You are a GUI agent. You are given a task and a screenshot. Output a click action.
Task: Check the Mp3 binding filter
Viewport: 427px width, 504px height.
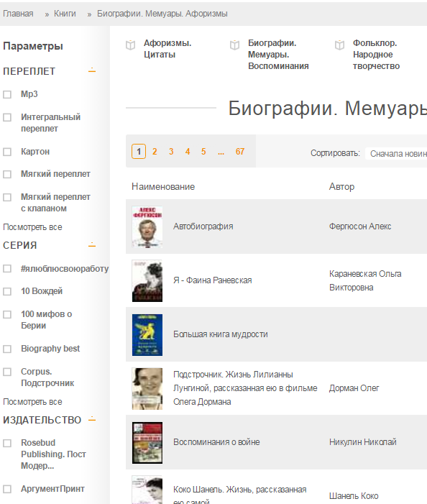point(7,94)
